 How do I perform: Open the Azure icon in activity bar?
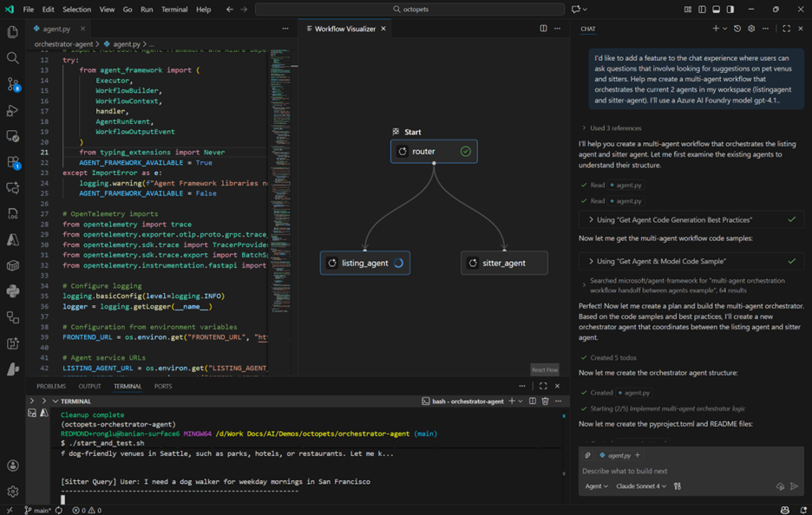12,239
